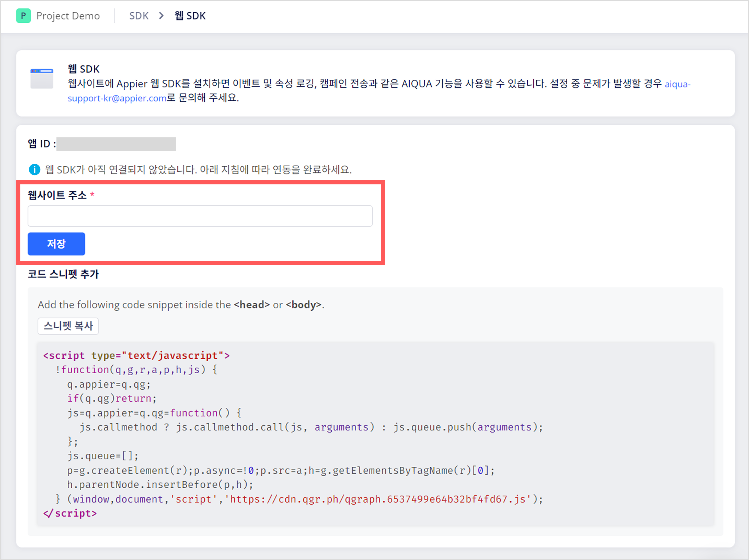Click the 스니펫 복사 copy button

tap(68, 326)
